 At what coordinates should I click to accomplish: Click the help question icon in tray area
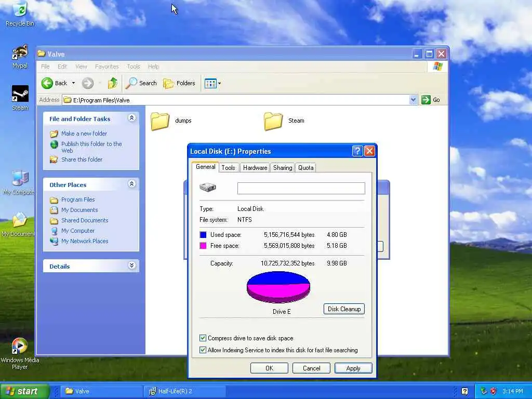tap(465, 391)
